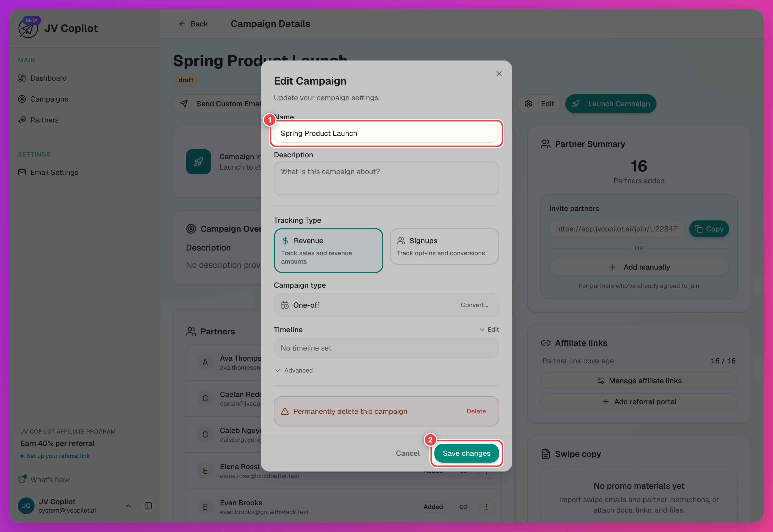Click the Partners section people icon
The height and width of the screenshot is (532, 773).
tap(191, 332)
